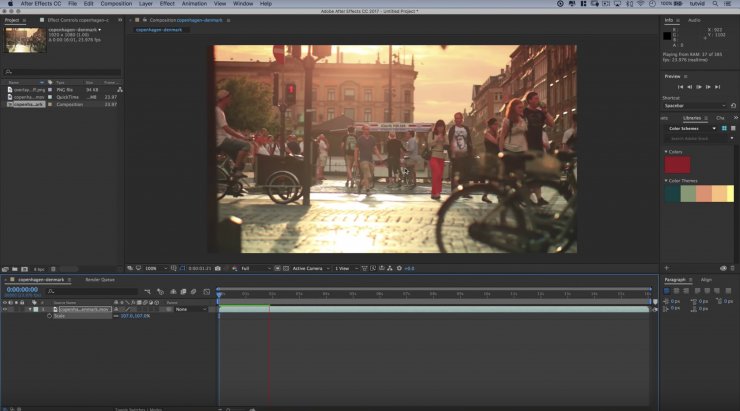This screenshot has width=740, height=411.
Task: Step forward one frame in Preview
Action: point(708,87)
